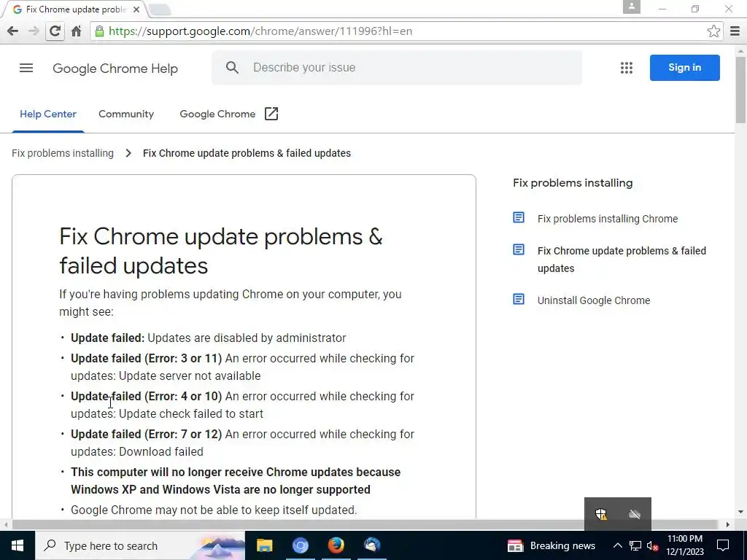Click the muted volume speaker icon
Image resolution: width=747 pixels, height=560 pixels.
click(x=653, y=545)
